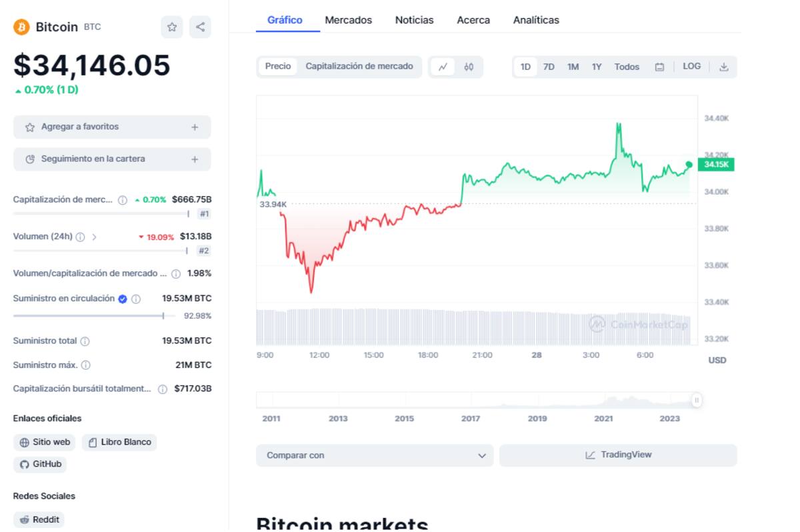Download chart data with the download icon
This screenshot has width=800, height=532.
click(723, 67)
